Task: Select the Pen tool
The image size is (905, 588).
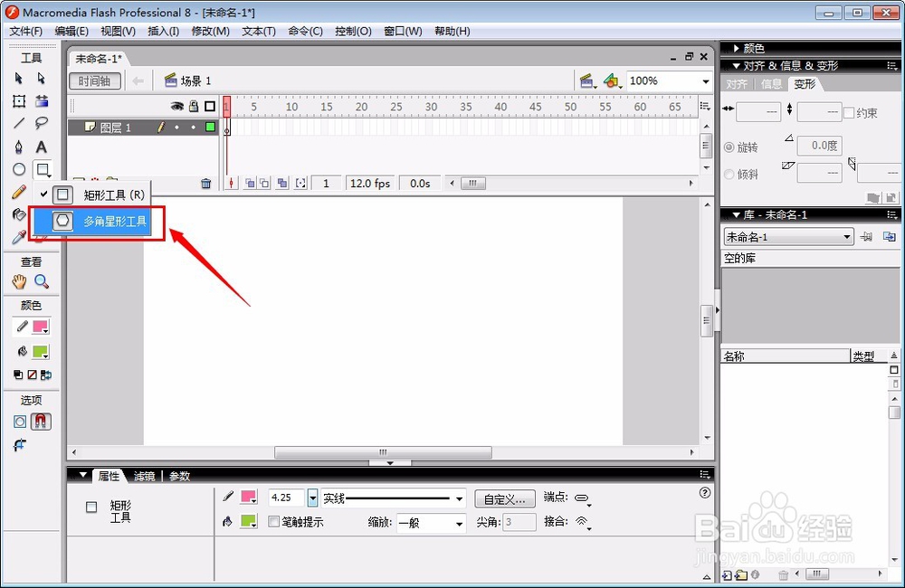Action: pyautogui.click(x=19, y=147)
